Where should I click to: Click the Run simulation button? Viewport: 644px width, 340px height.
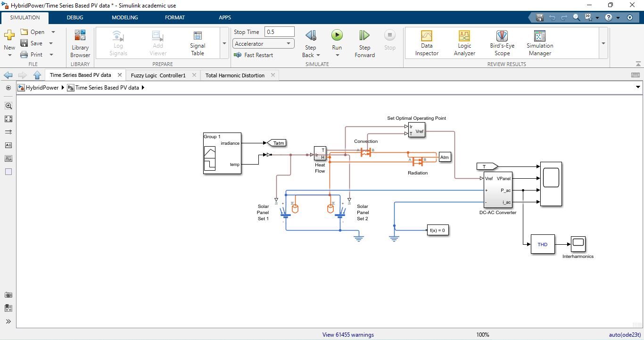coord(337,36)
